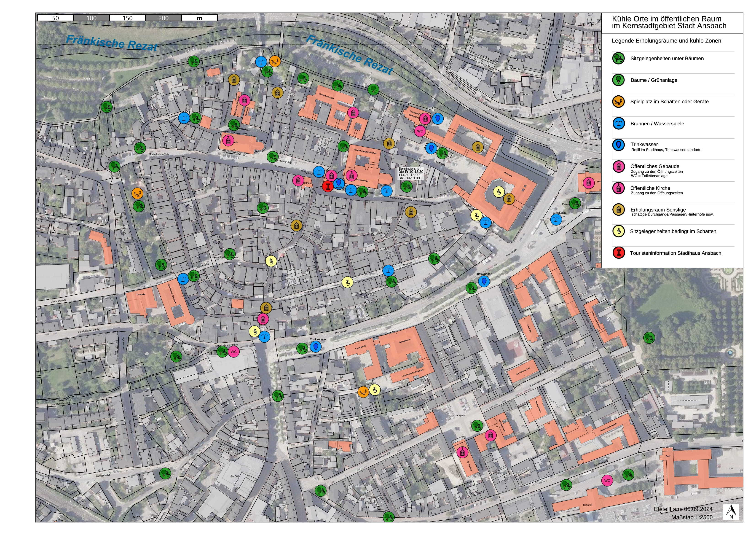Click the Trinkwasser drop icon in the legend
756x535 pixels.
(x=619, y=145)
